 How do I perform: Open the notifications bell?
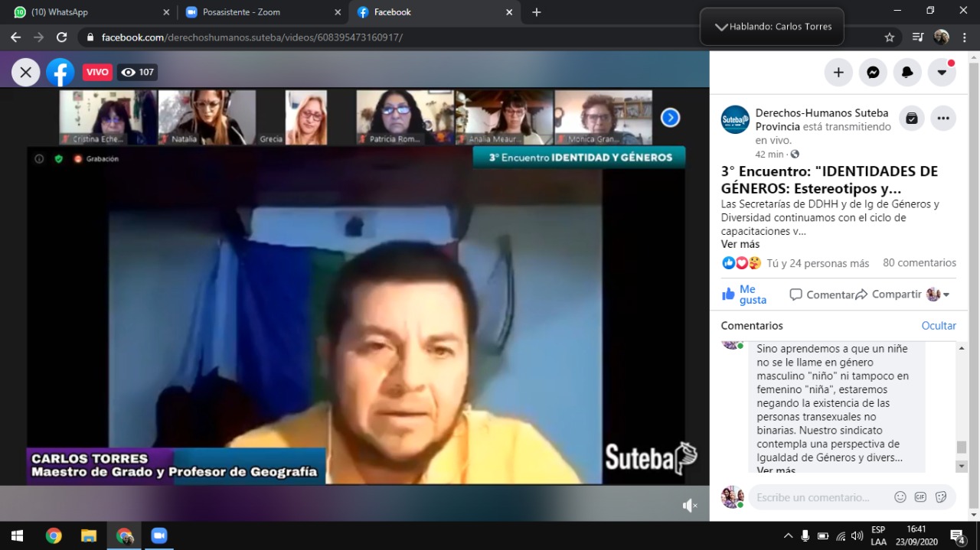(x=907, y=72)
